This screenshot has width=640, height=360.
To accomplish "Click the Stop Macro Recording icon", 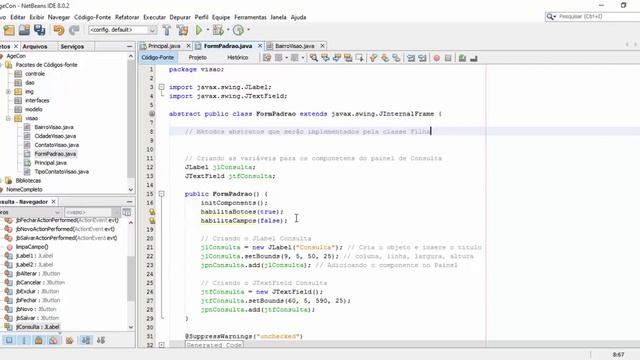I will [x=448, y=58].
